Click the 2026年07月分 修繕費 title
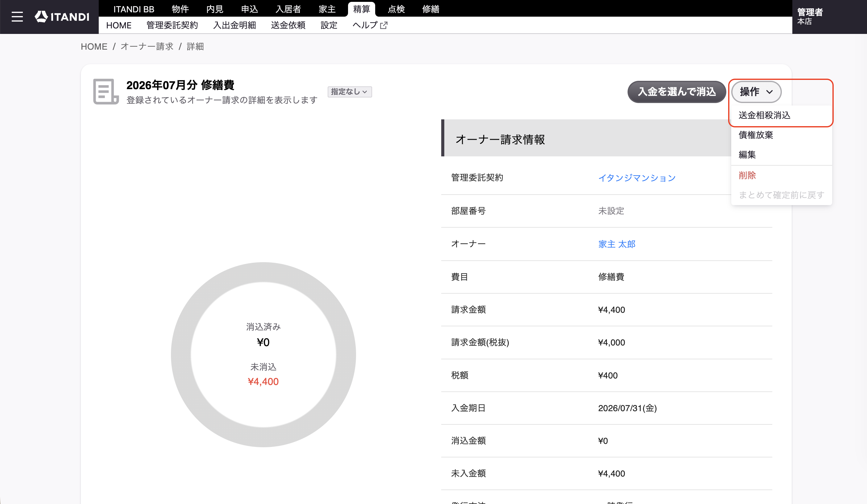The height and width of the screenshot is (504, 867). [x=180, y=85]
